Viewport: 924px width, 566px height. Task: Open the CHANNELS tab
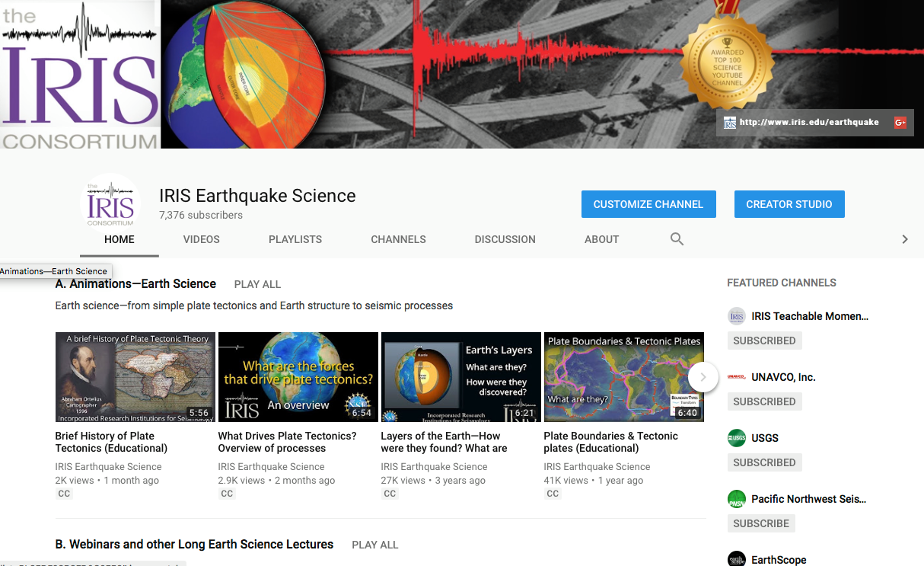tap(398, 239)
